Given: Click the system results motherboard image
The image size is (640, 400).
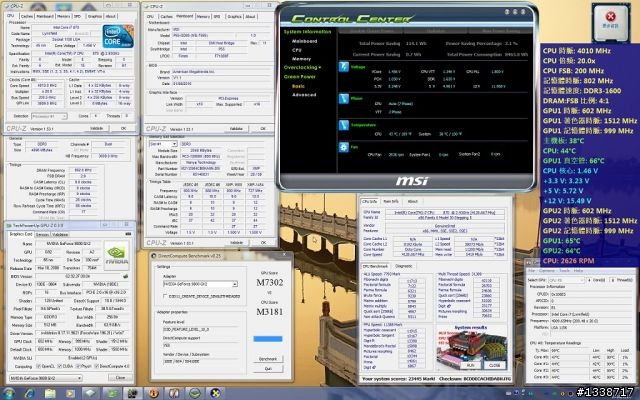Looking at the screenshot, I should [470, 350].
